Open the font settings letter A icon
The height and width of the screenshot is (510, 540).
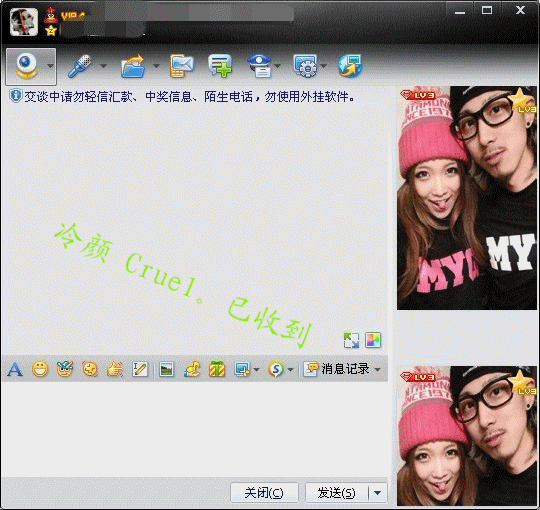pos(15,369)
